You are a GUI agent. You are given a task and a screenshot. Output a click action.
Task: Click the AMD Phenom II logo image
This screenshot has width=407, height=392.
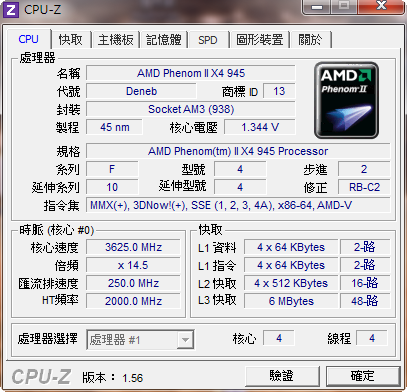tap(346, 100)
